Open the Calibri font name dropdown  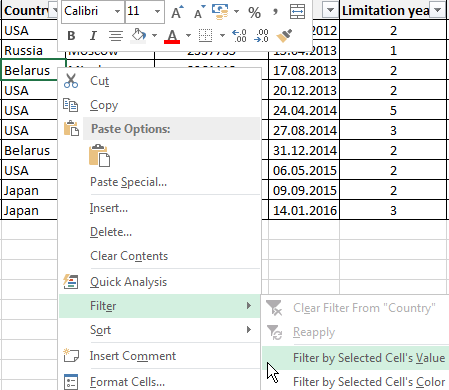click(x=117, y=12)
